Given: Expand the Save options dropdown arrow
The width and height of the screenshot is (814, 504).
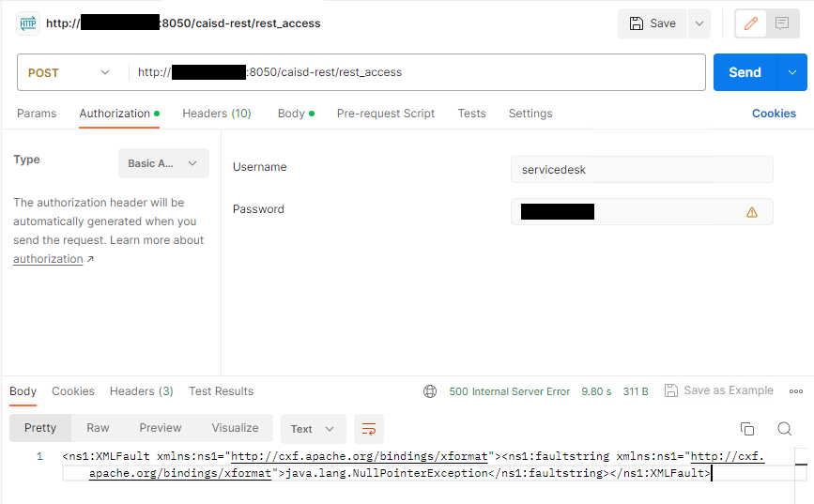Looking at the screenshot, I should [x=699, y=23].
